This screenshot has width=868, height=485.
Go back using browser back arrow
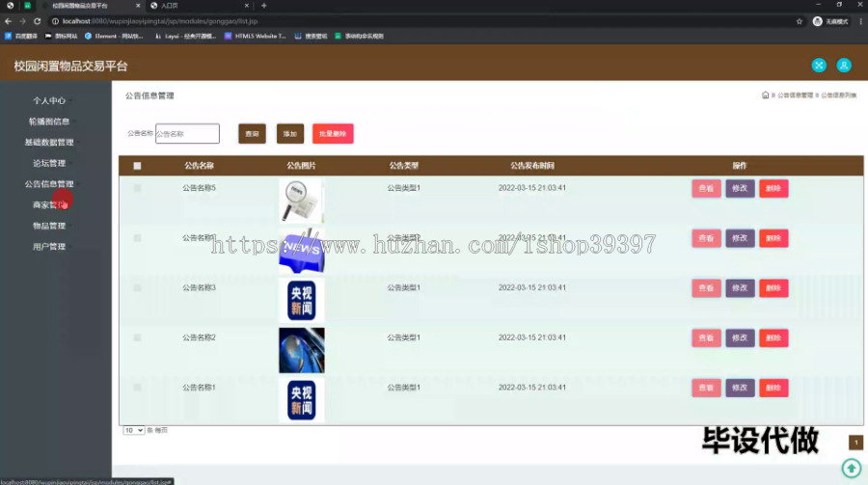[x=8, y=21]
